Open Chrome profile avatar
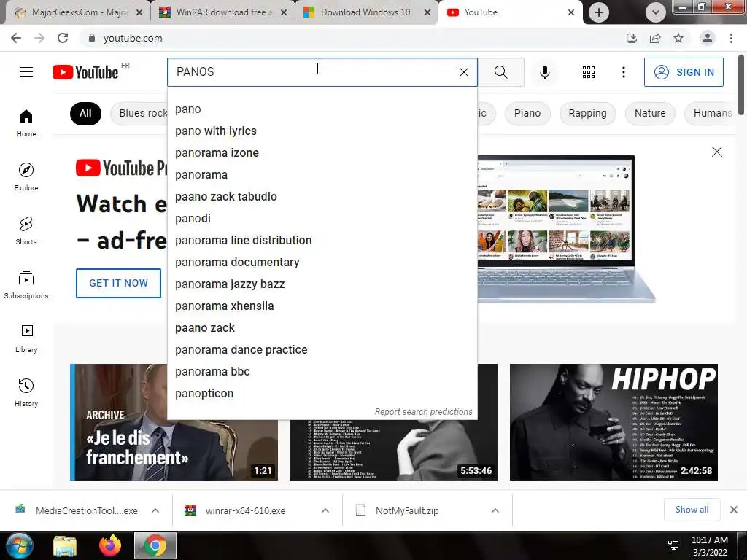 pyautogui.click(x=708, y=38)
